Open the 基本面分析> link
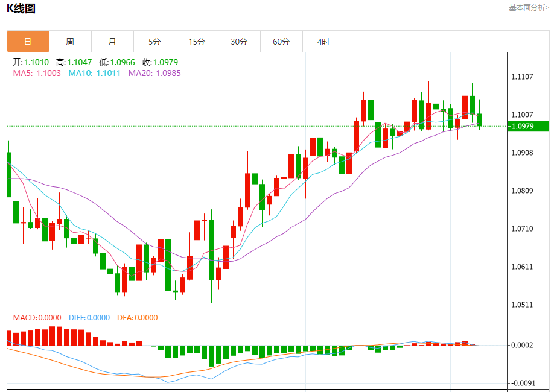 pyautogui.click(x=529, y=8)
